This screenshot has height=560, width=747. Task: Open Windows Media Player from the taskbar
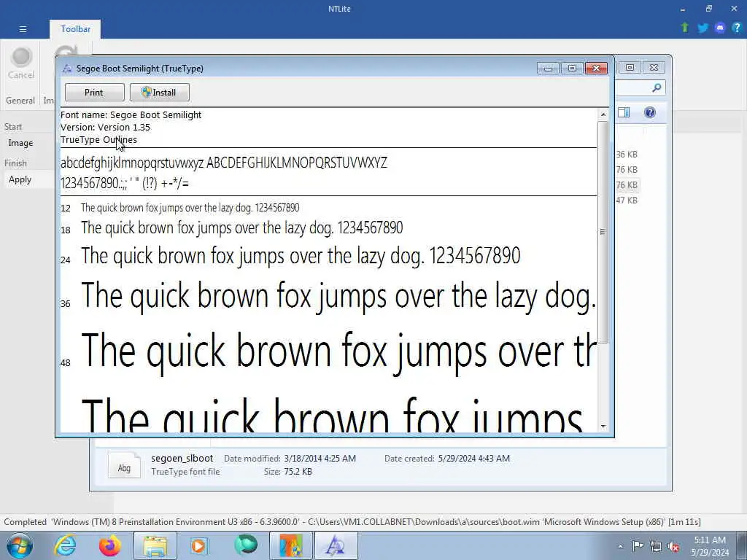199,545
